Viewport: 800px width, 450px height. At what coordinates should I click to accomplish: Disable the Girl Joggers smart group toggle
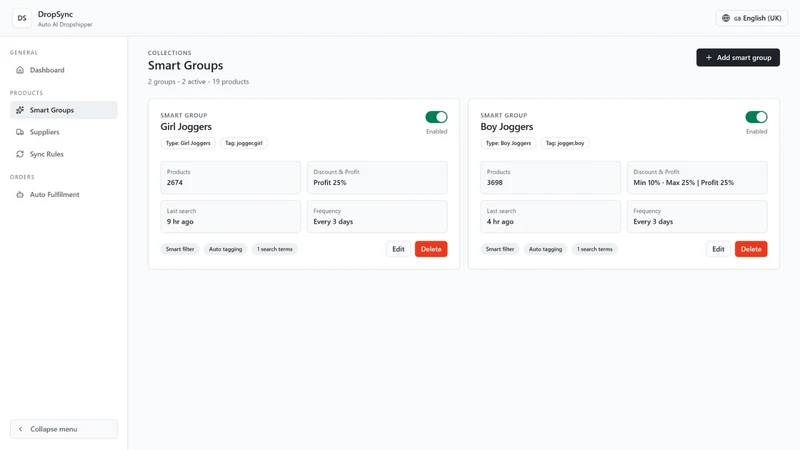pos(436,117)
